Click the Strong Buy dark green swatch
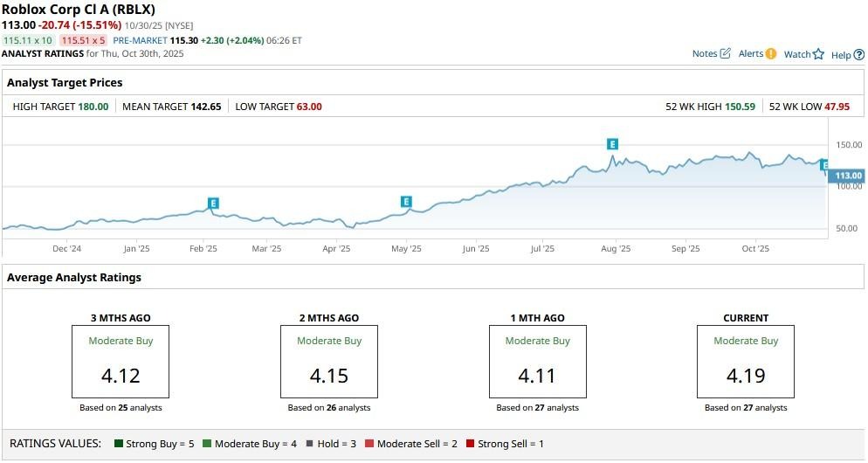 click(119, 444)
